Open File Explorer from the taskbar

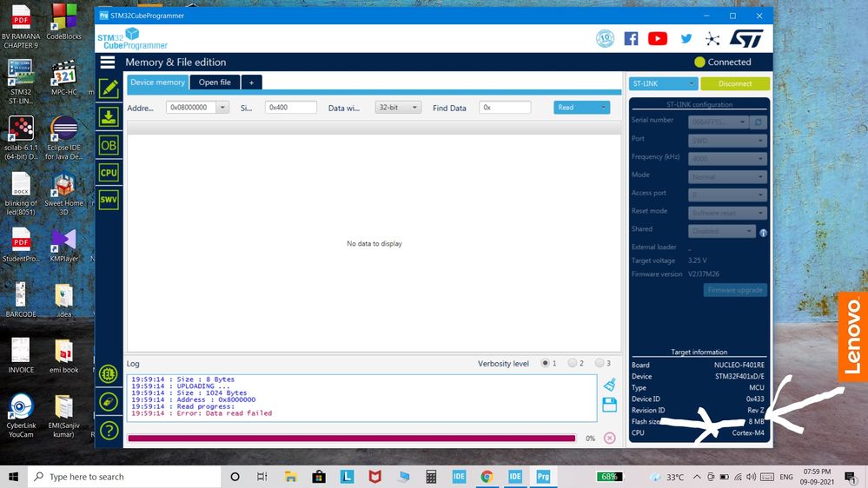click(290, 477)
